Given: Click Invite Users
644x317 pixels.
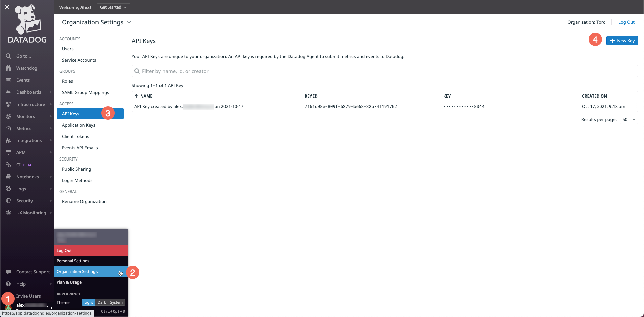Looking at the screenshot, I should (28, 296).
